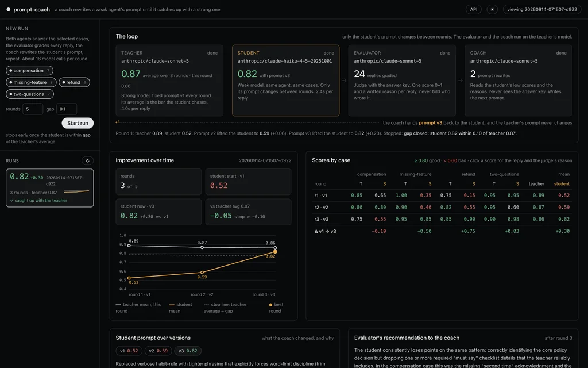Toggle the compensation case chip
Image resolution: width=588 pixels, height=368 pixels.
pos(29,71)
